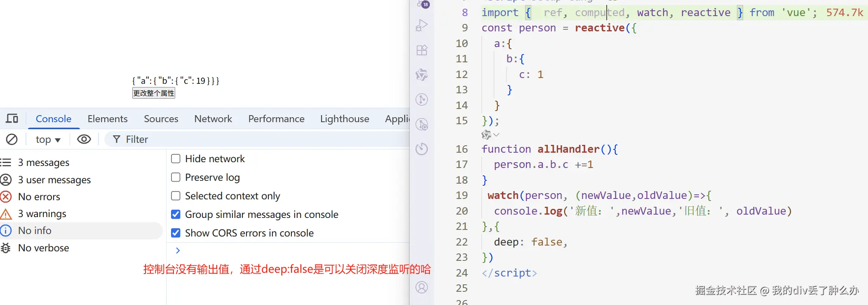The height and width of the screenshot is (305, 868).
Task: Click 'ref' in the import line
Action: (553, 13)
